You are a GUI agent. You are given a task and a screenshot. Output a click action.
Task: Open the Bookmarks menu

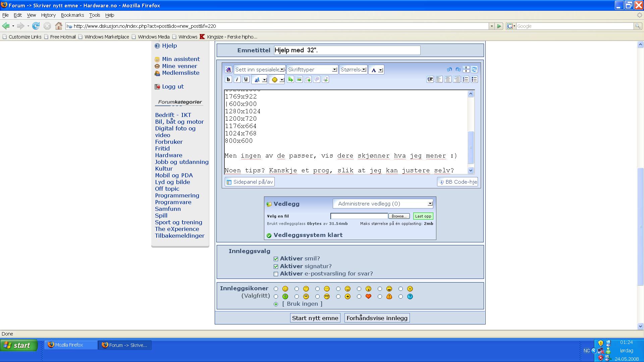click(72, 15)
